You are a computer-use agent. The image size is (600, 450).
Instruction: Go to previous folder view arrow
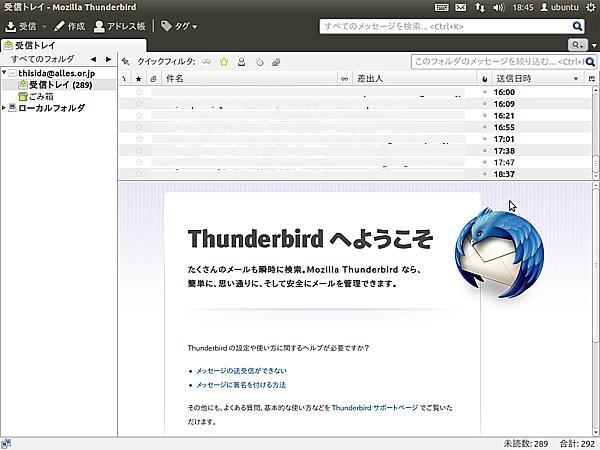point(93,59)
